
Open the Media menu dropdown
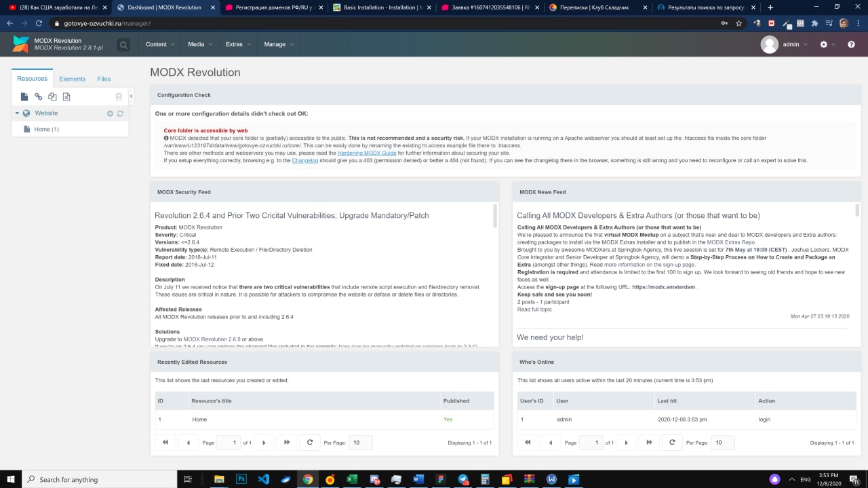coord(200,44)
